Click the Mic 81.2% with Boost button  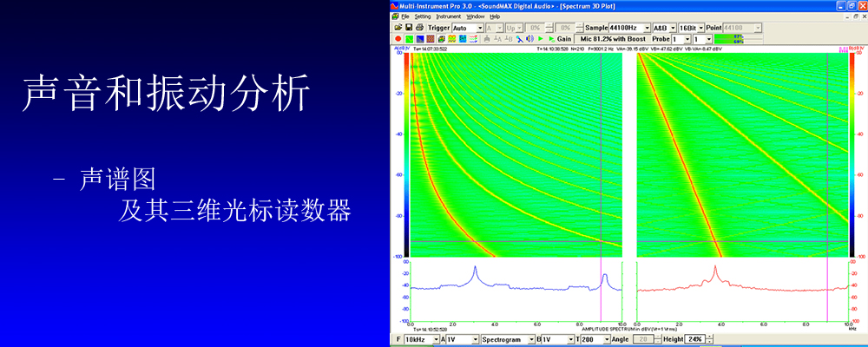[x=611, y=39]
